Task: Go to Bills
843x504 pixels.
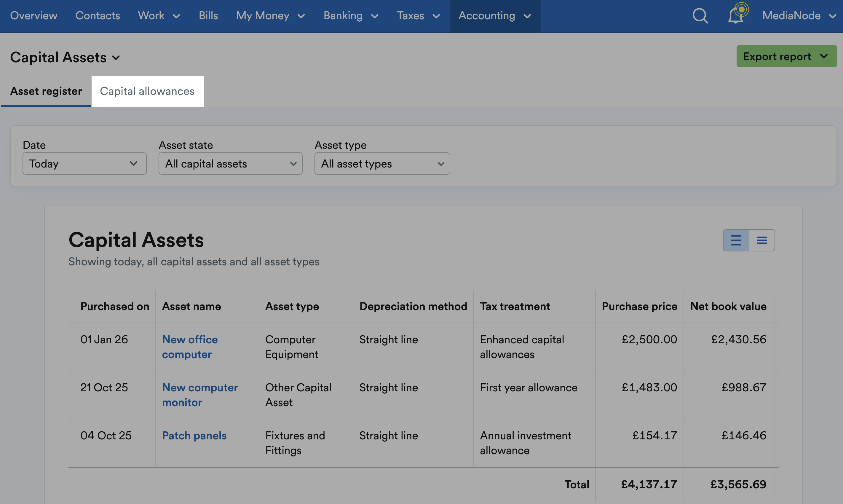Action: pos(208,16)
